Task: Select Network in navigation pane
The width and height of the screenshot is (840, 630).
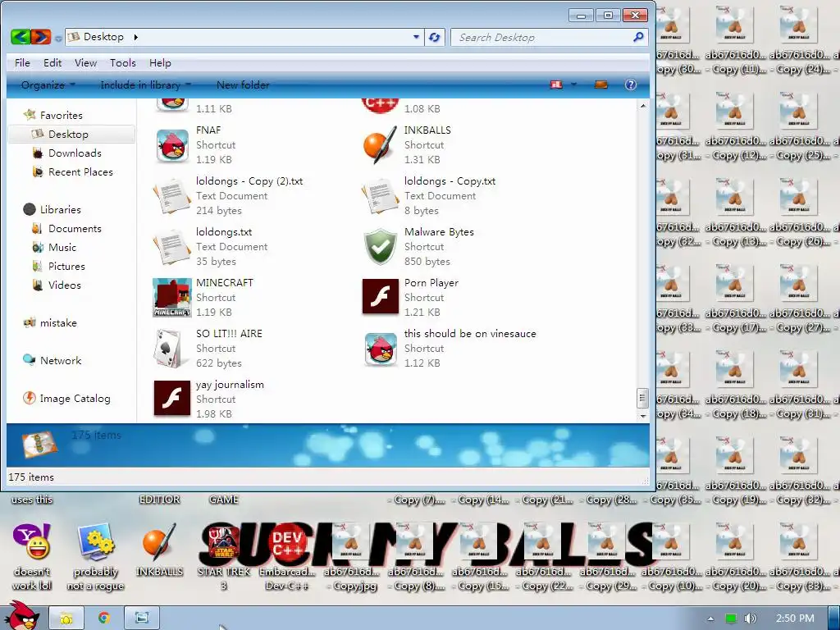Action: [52, 361]
